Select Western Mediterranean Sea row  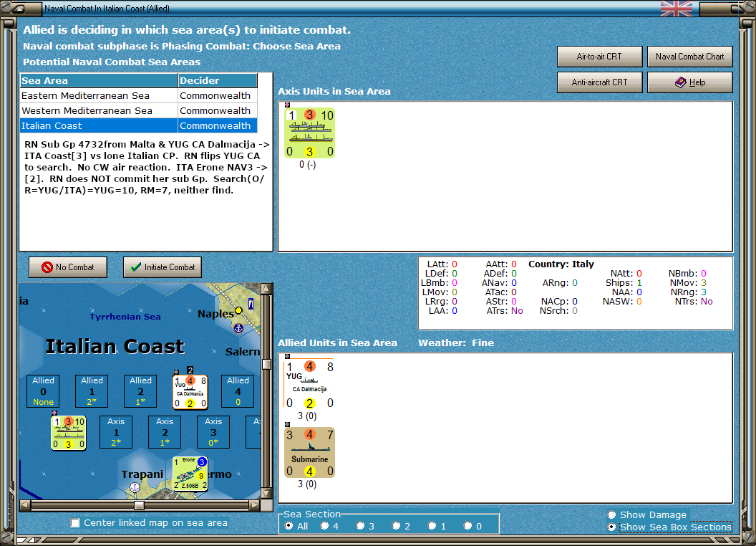(138, 110)
